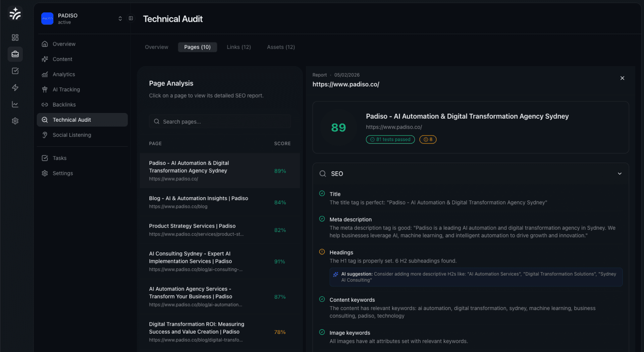Switch to the Pages (10) tab

[197, 47]
